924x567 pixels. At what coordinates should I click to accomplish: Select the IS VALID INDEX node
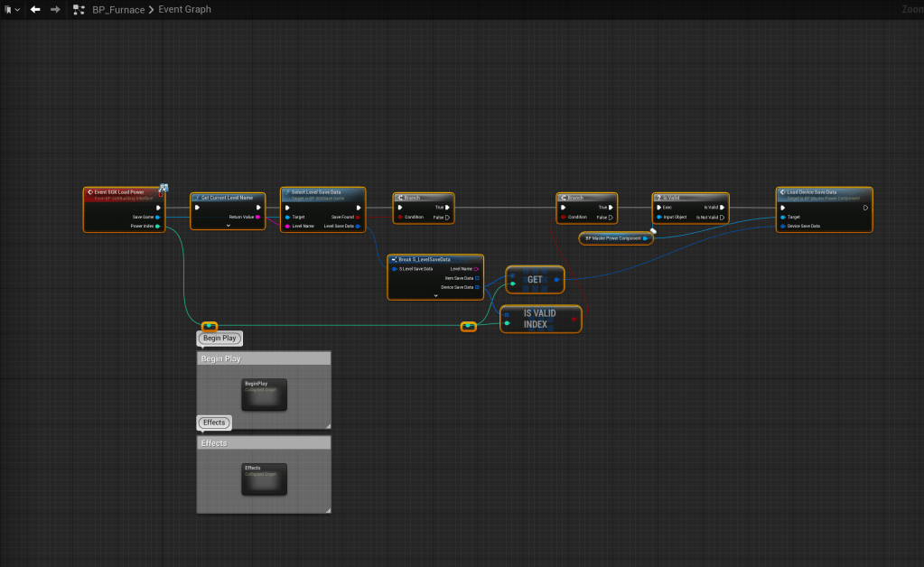(x=540, y=319)
